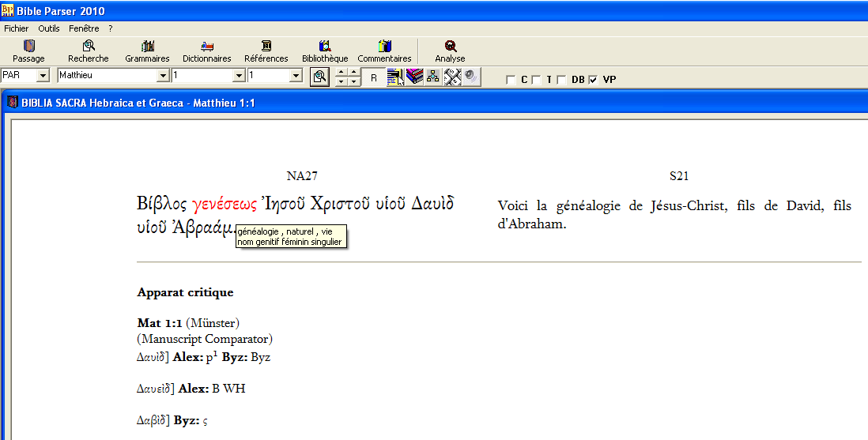The image size is (868, 440).
Task: Click the BIBLIA SACRA window icon
Action: [12, 103]
